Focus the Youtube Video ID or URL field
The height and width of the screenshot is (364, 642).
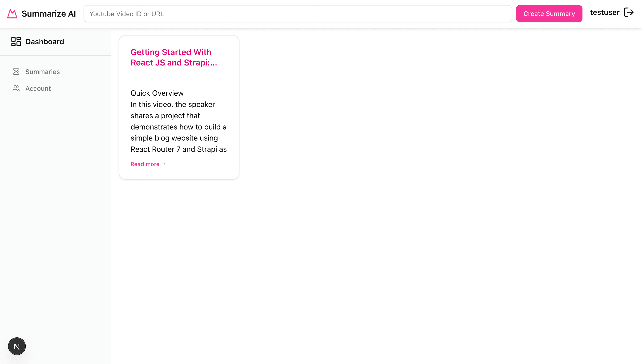coord(298,14)
